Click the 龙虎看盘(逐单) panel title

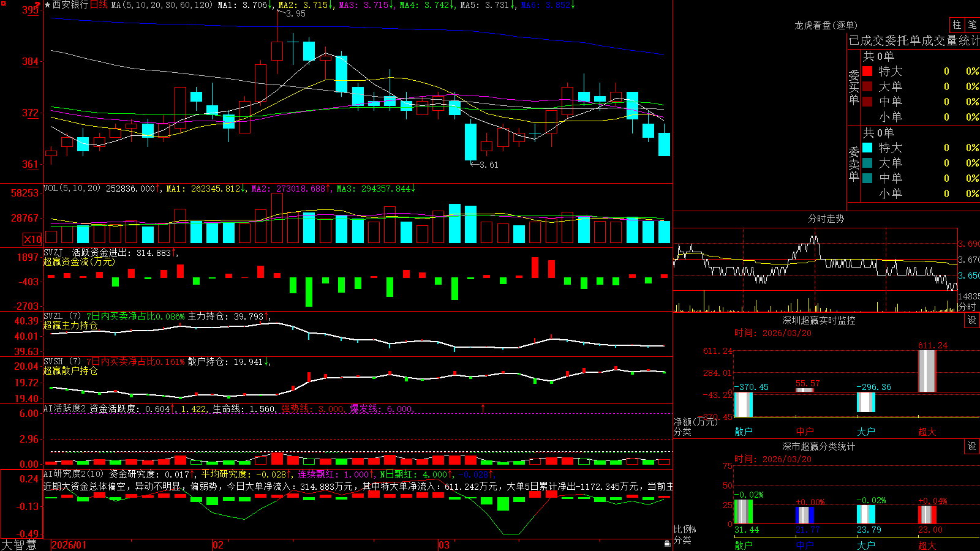(826, 25)
